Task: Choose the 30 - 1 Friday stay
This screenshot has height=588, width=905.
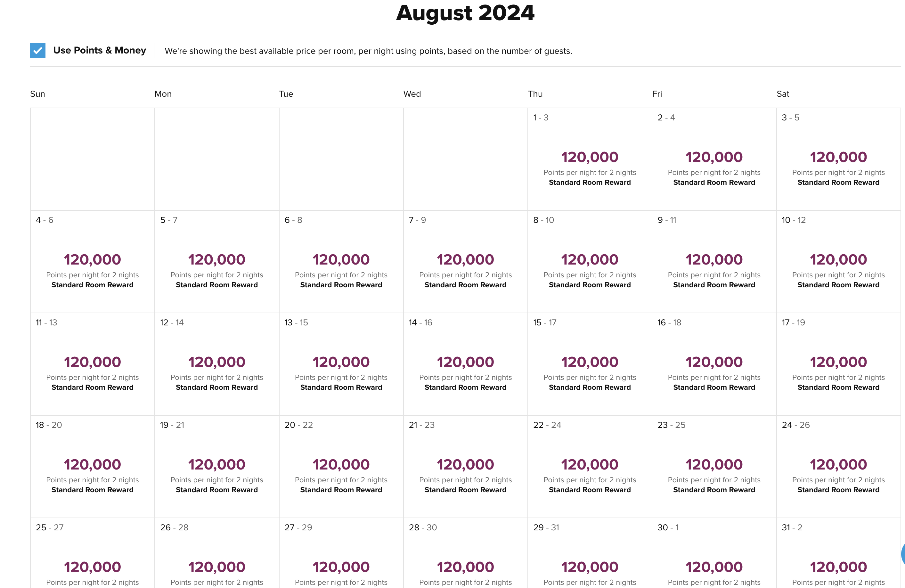Action: point(714,553)
